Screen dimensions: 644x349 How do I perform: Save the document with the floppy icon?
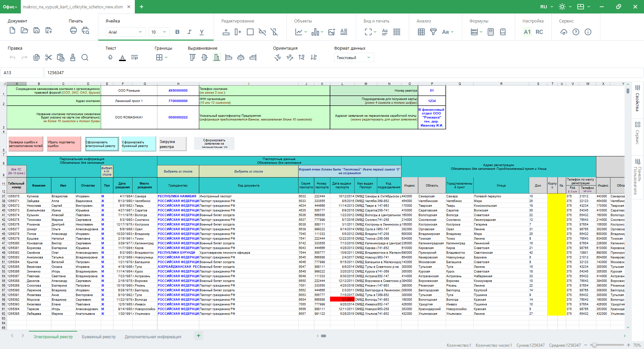37,31
